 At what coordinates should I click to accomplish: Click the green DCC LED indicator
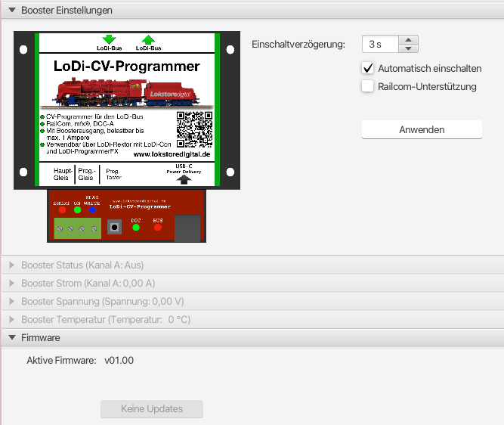136,228
